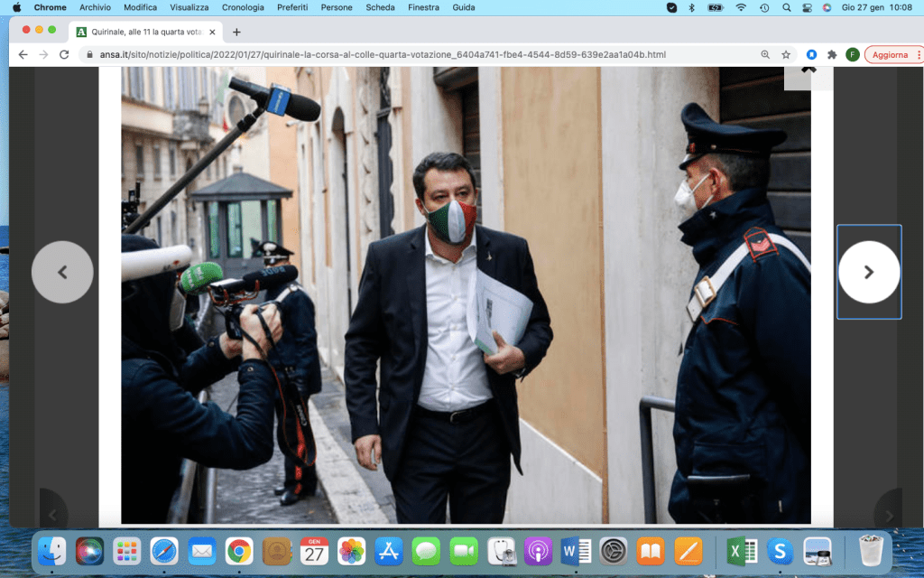Click the zoom magnifier in address bar
The image size is (924, 578).
[x=765, y=54]
